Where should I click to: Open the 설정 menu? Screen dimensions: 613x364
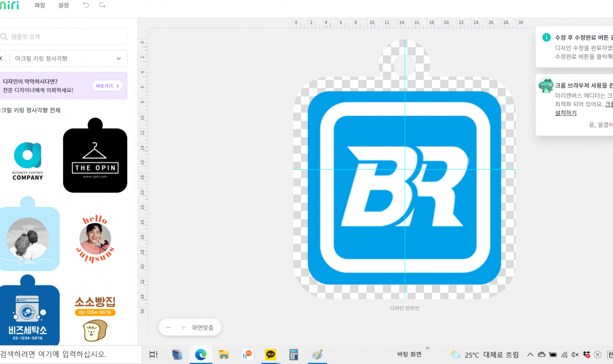tap(63, 5)
